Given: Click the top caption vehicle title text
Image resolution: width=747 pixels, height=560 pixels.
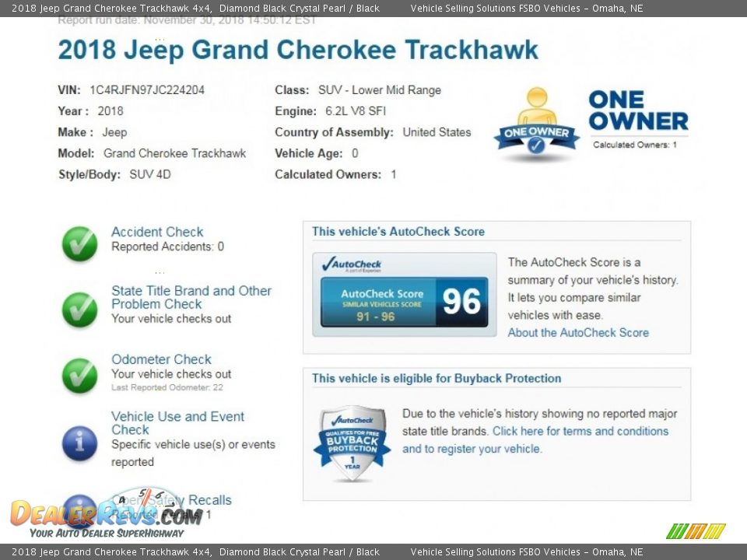Looking at the screenshot, I should click(x=195, y=8).
